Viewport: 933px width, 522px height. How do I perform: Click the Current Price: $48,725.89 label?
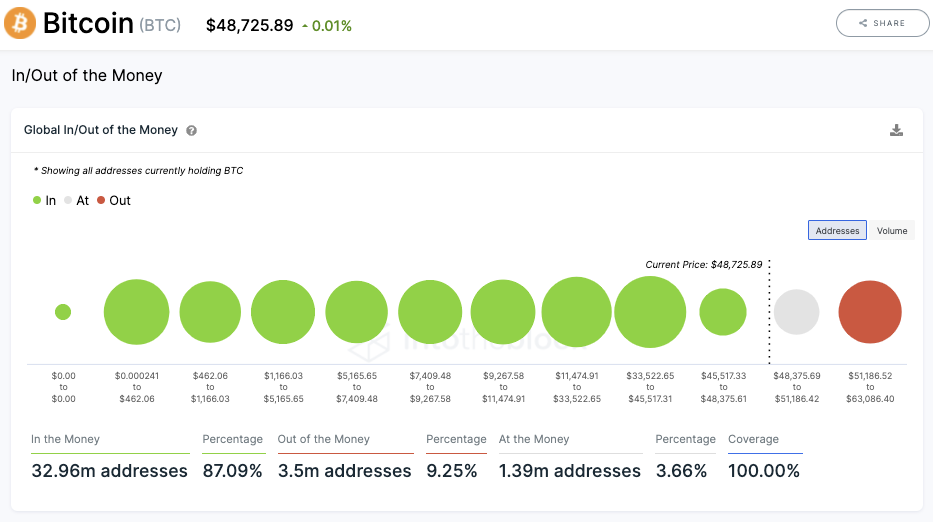click(703, 264)
